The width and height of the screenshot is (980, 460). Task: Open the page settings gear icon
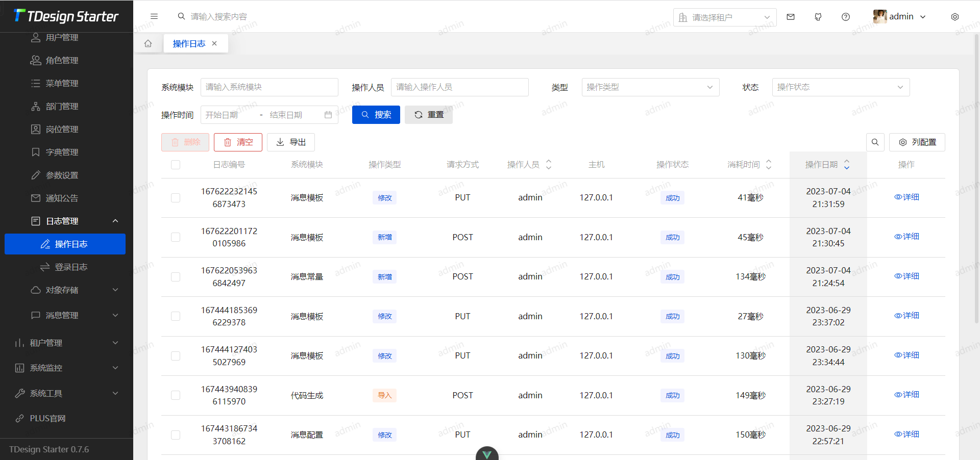(x=955, y=16)
